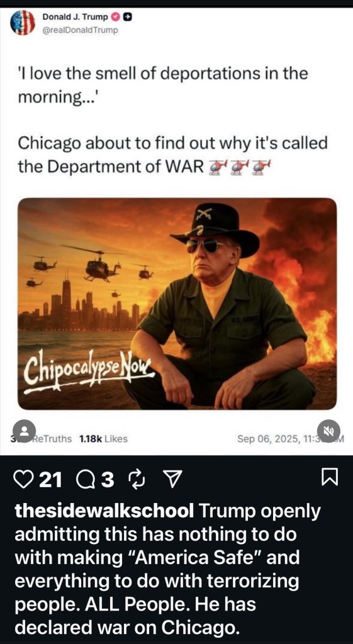The height and width of the screenshot is (644, 353).
Task: Open the Chipocalypse Now image
Action: coord(177,303)
